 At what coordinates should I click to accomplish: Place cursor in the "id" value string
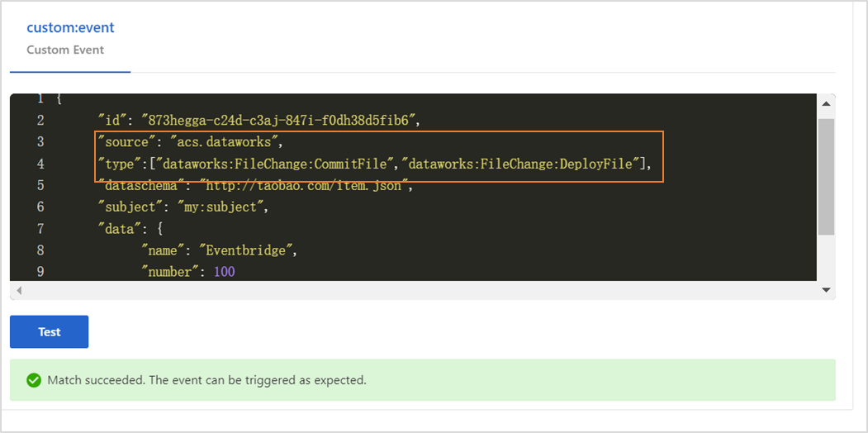281,121
